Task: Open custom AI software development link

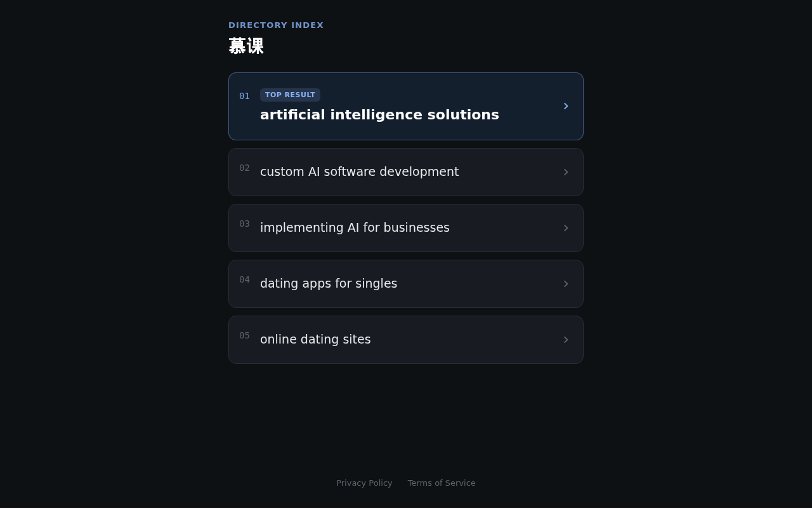Action: [406, 172]
